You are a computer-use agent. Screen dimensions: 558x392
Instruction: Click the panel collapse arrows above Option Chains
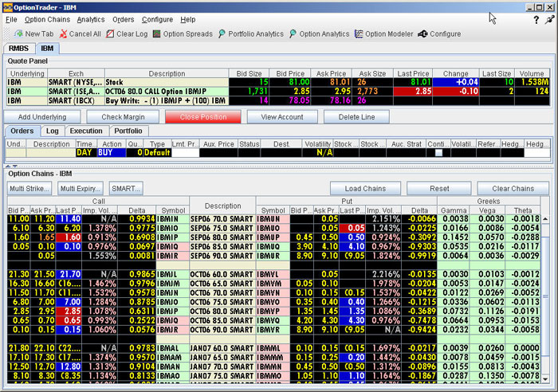(x=10, y=166)
